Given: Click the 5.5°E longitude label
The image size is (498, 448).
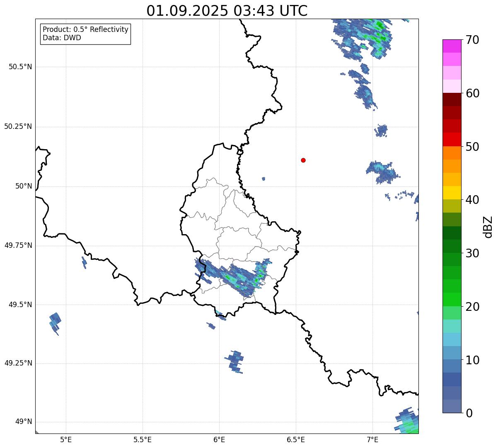Looking at the screenshot, I should (x=143, y=439).
